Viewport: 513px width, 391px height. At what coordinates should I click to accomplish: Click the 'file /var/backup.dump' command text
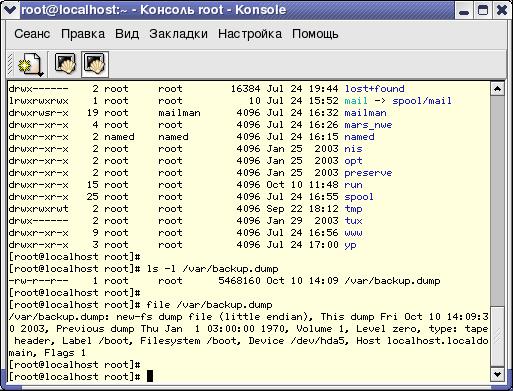tap(209, 305)
